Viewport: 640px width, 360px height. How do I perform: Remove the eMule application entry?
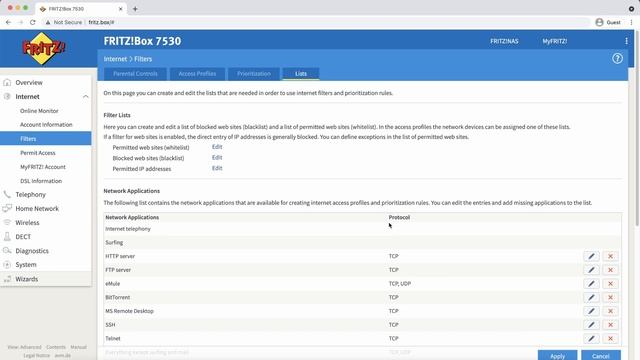[x=610, y=284]
